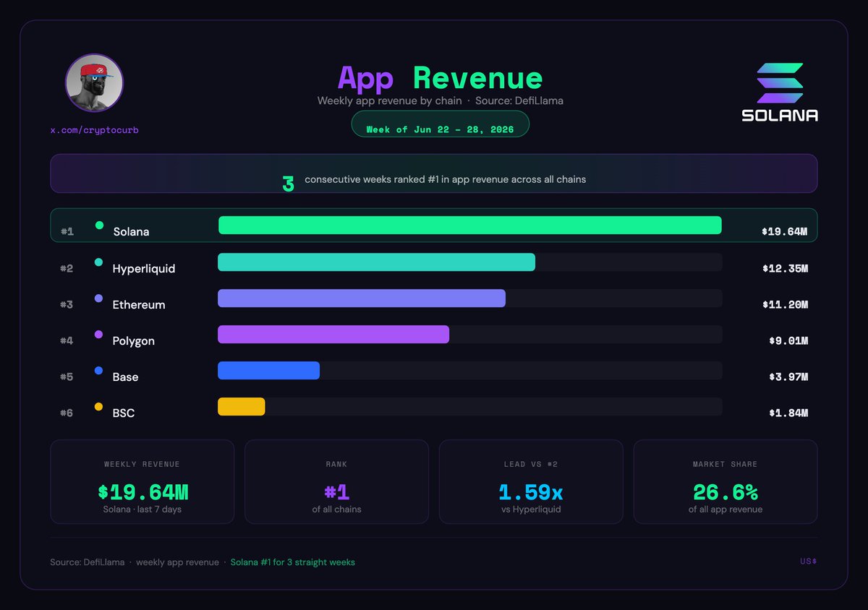Click the LEAD VS #2 card heading
This screenshot has height=610, width=868.
532,464
